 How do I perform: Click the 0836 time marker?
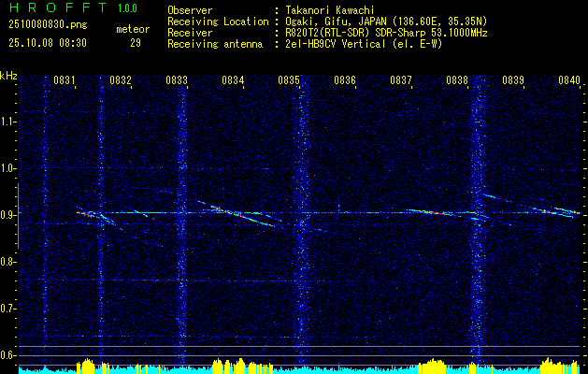[345, 80]
